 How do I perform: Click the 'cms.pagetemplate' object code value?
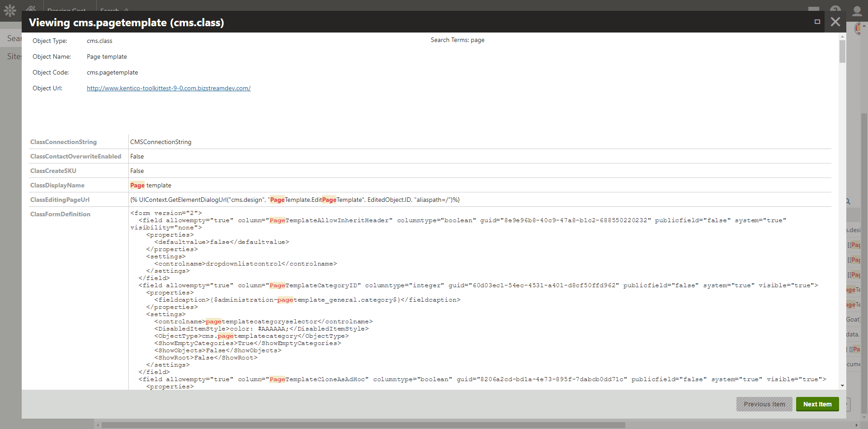point(112,72)
